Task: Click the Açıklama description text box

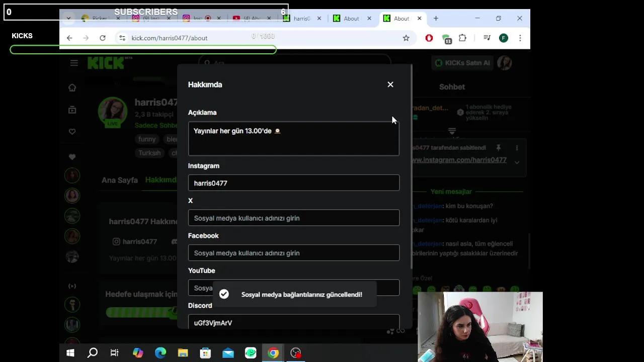Action: 294,138
